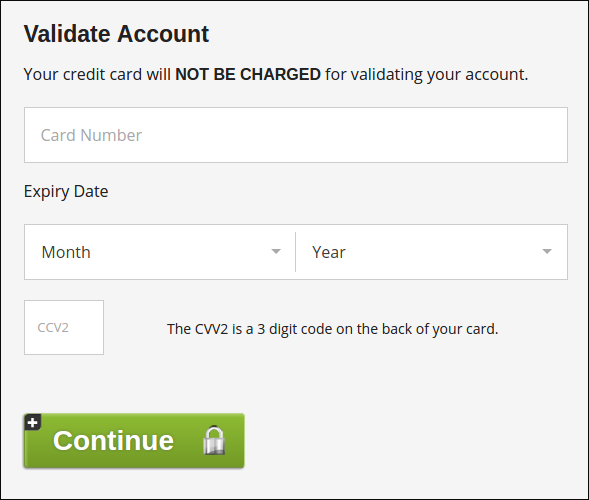Click the padlock icon on Continue button
Viewport: 589px width, 500px height.
[214, 440]
